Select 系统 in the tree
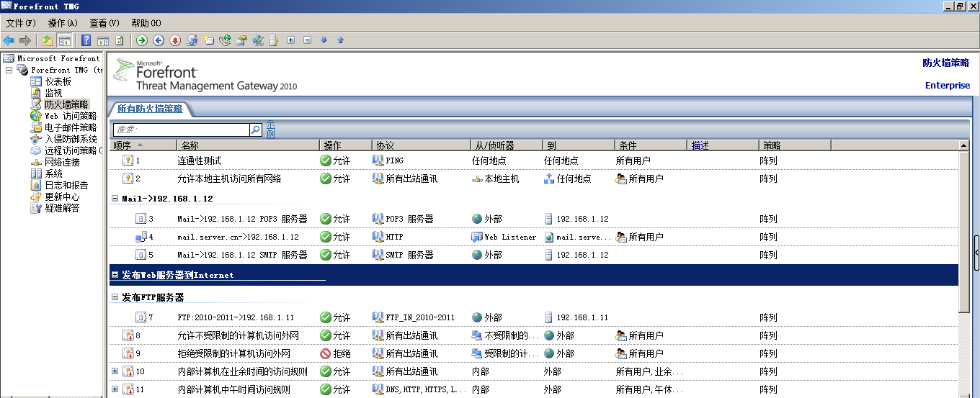The height and width of the screenshot is (398, 980). [54, 173]
